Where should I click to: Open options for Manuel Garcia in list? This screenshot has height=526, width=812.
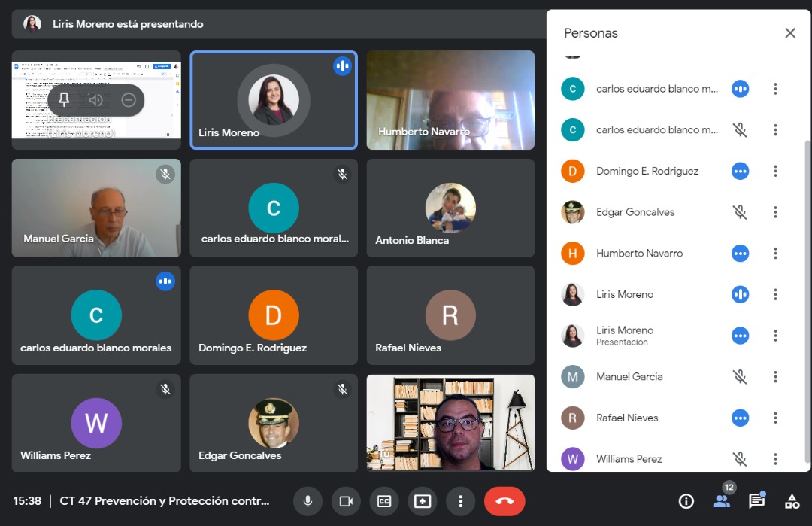[x=775, y=377]
